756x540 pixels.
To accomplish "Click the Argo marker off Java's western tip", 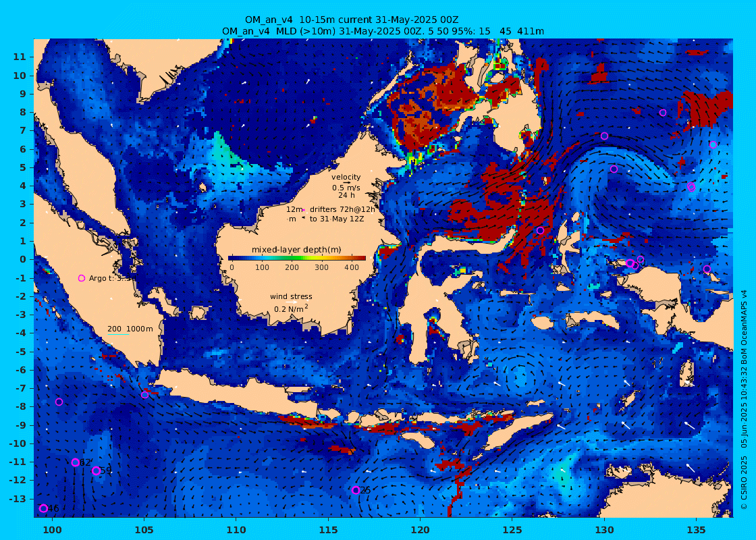I will 144,395.
